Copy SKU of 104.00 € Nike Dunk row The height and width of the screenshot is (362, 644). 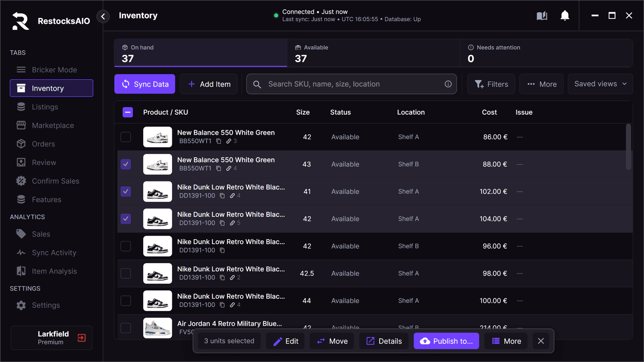pyautogui.click(x=222, y=223)
